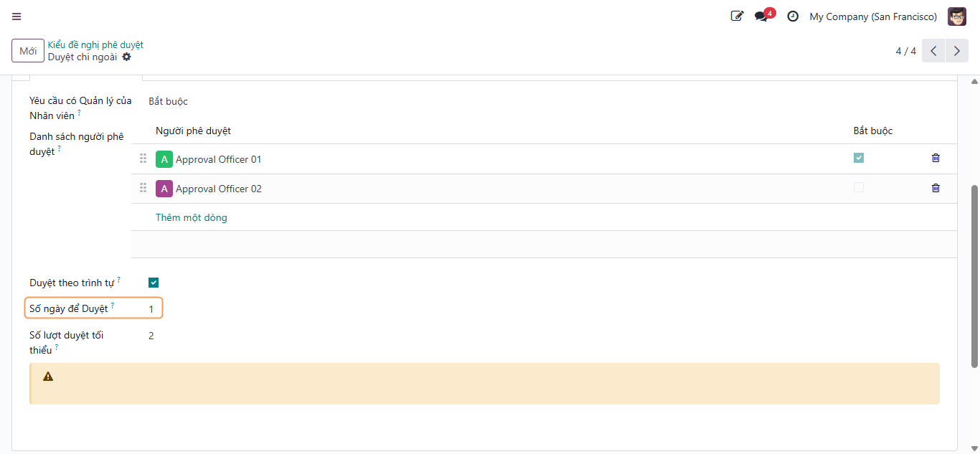Screen dimensions: 980x454
Task: Click drag handle of Approval Officer 01
Action: pyautogui.click(x=143, y=159)
